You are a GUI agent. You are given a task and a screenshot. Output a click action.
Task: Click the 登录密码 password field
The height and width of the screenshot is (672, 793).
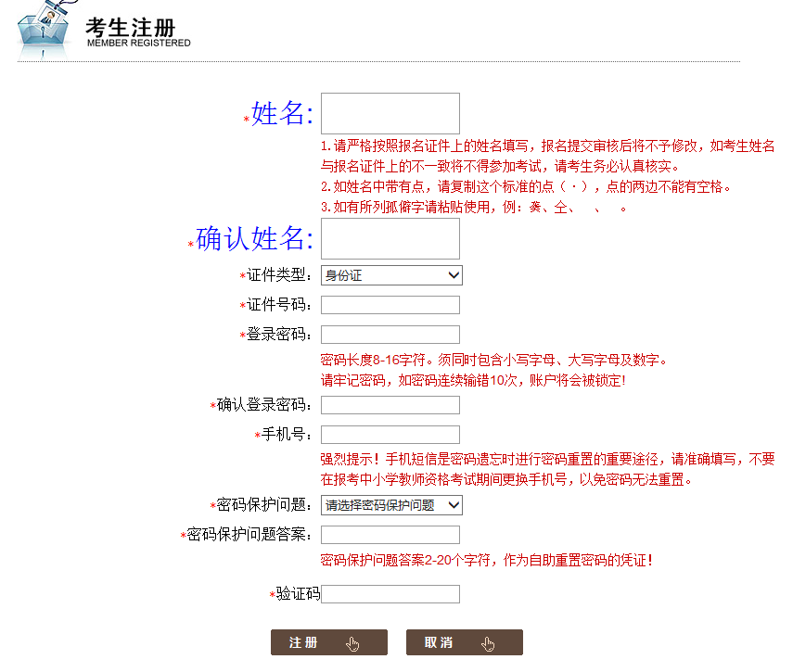[390, 335]
